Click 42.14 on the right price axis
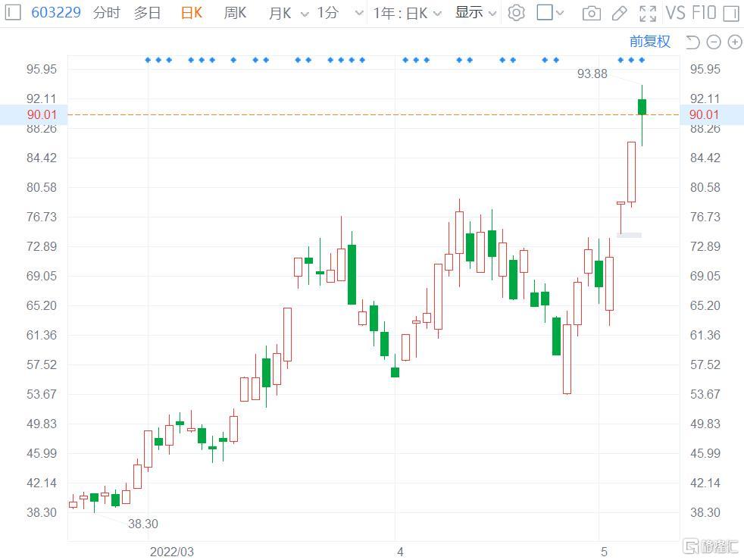This screenshot has width=744, height=560. (x=705, y=483)
